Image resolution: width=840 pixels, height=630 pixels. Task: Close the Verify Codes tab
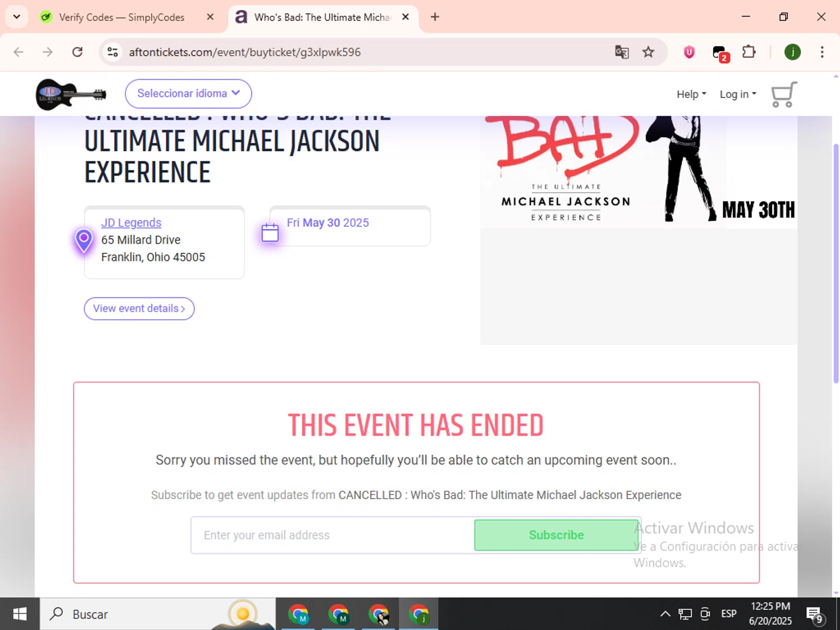tap(210, 17)
